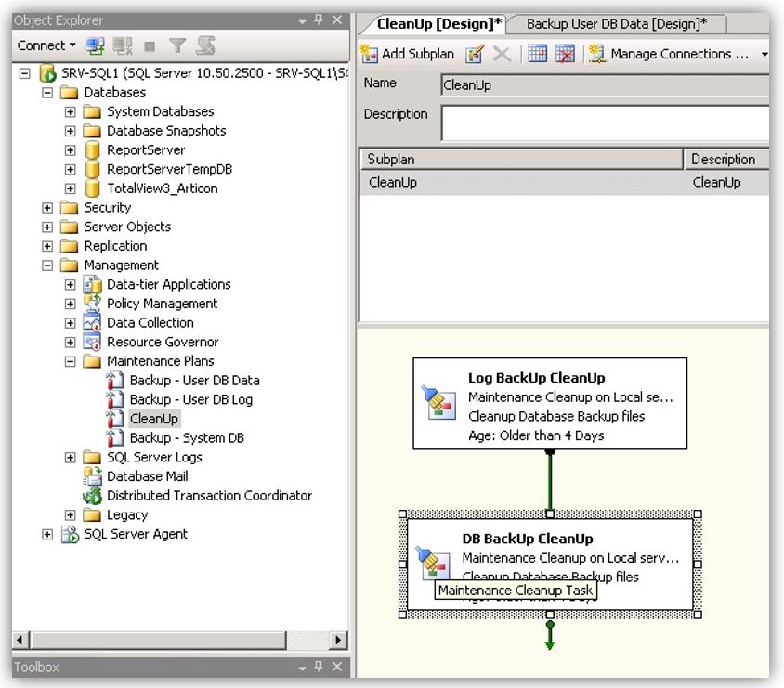The image size is (784, 688).
Task: Expand the Server Objects folder
Action: click(x=47, y=227)
